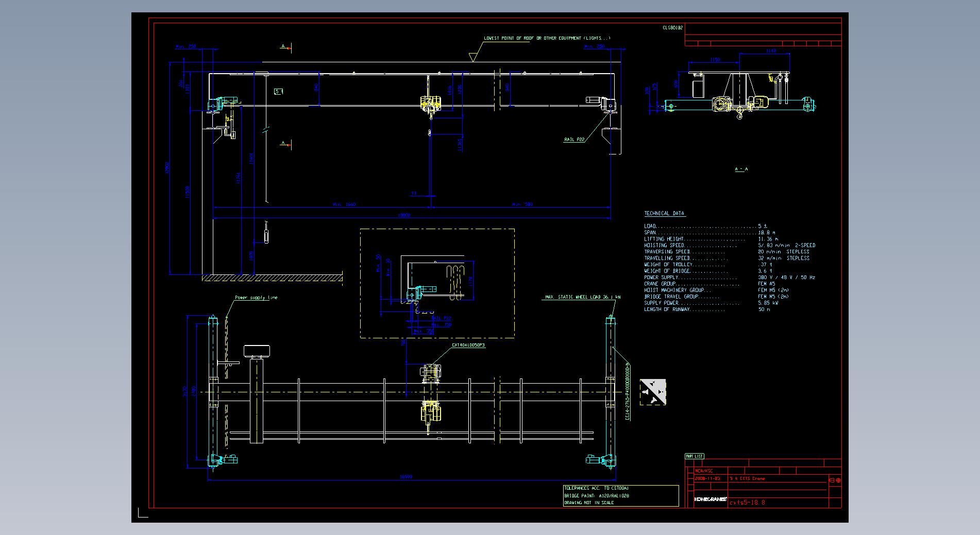
Task: Click the UCS corner icon at bottom left
Action: [x=142, y=513]
